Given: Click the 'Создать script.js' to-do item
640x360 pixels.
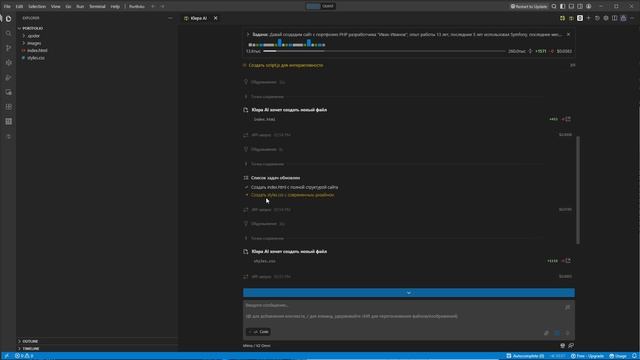Looking at the screenshot, I should tap(286, 65).
